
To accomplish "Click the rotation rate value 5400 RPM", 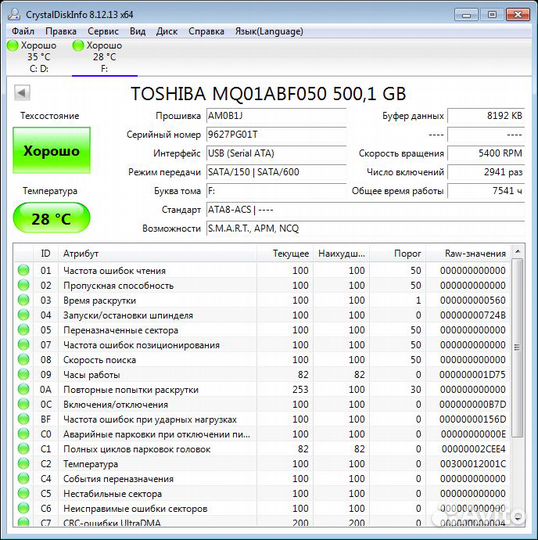I will tap(486, 153).
